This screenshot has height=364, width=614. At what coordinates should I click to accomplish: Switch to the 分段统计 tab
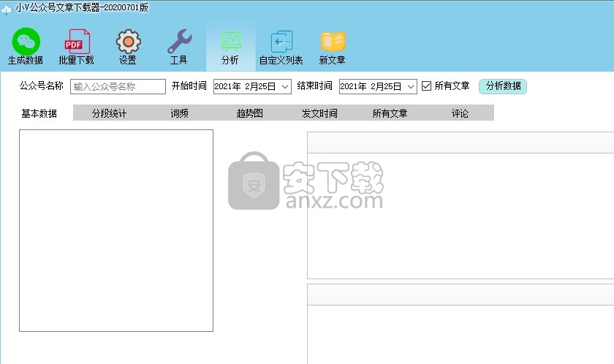[x=109, y=113]
